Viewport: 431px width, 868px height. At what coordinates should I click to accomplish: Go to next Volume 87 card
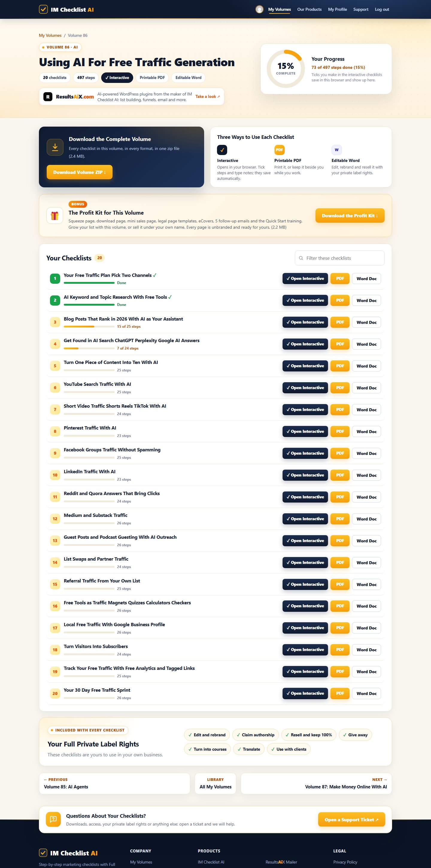tap(316, 783)
